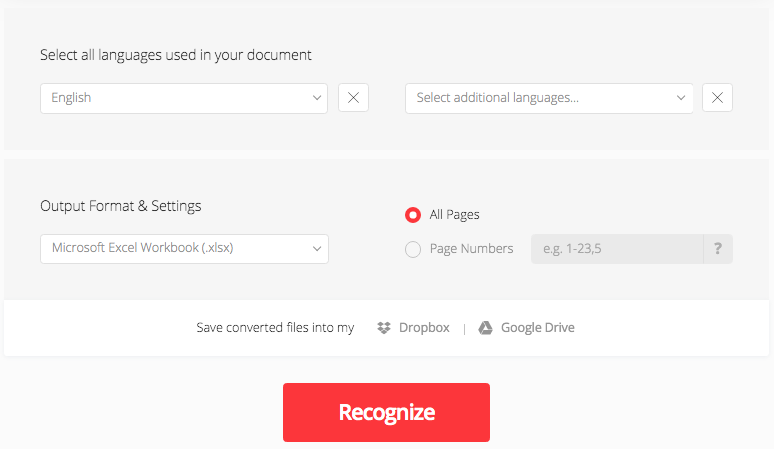Open Microsoft Excel Workbook output format dropdown
Screen dimensions: 774x449
(x=175, y=248)
